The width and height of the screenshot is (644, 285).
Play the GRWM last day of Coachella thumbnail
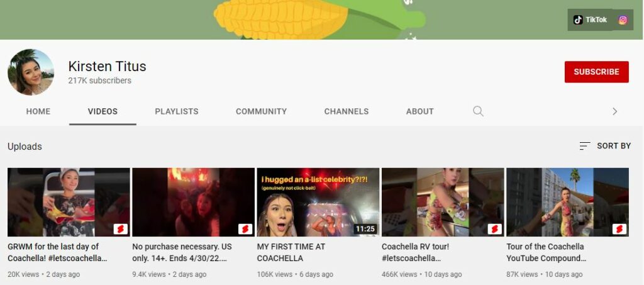[x=69, y=202]
